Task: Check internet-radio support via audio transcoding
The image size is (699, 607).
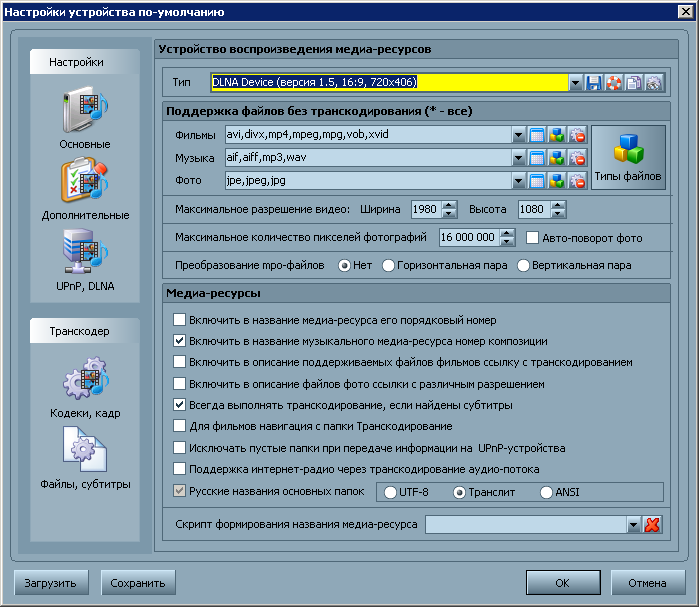Action: coord(179,468)
